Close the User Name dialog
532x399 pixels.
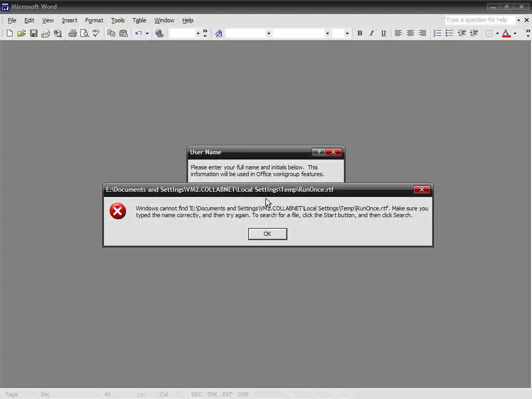(334, 152)
